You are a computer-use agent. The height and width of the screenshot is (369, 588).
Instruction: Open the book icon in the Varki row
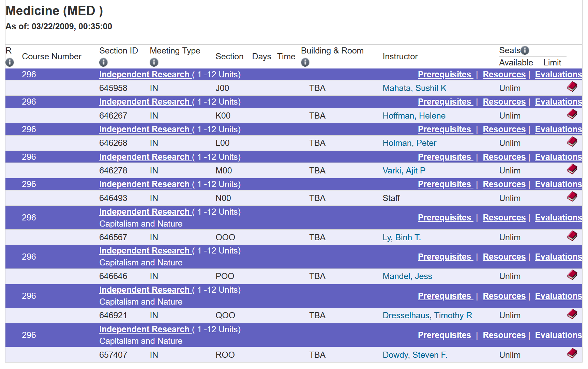tap(572, 169)
